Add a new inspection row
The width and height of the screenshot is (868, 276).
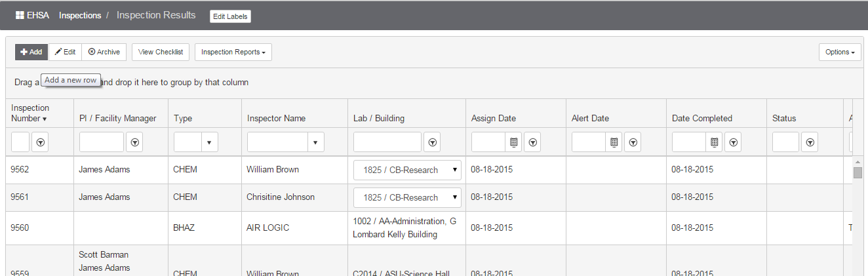coord(31,52)
